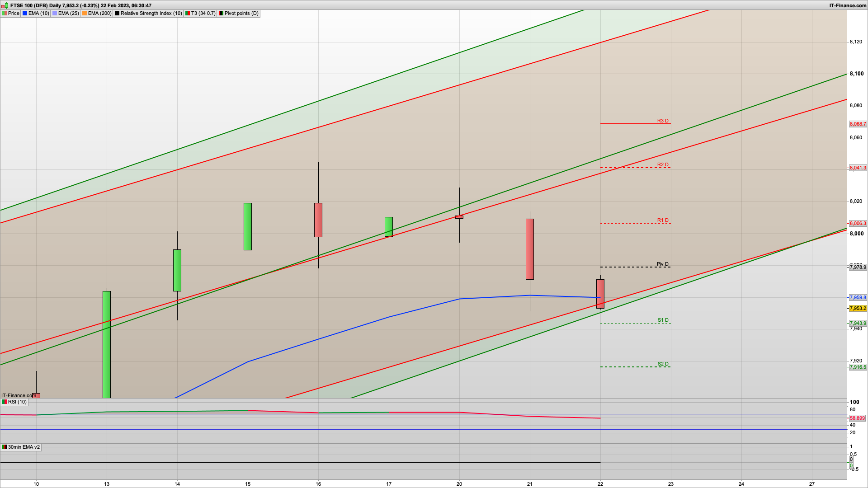
Task: Click the 8,100 level on price axis
Action: [x=856, y=74]
